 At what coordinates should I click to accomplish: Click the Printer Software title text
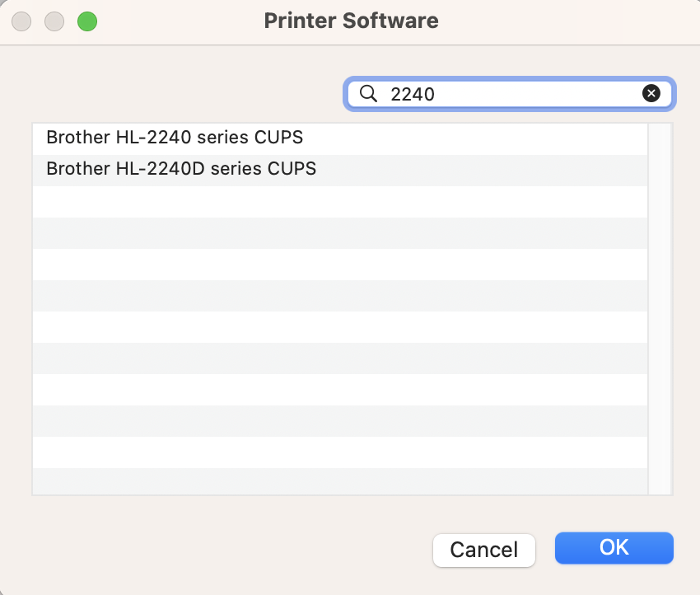[x=351, y=21]
